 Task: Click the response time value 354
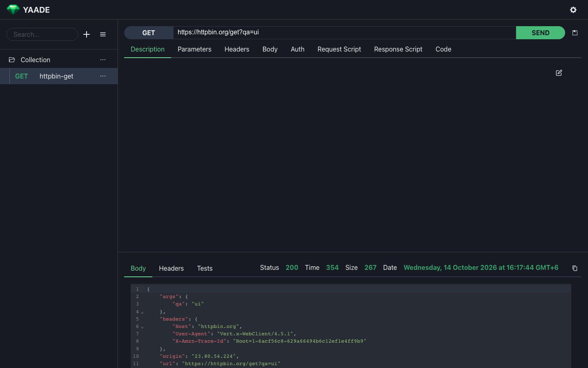coord(332,267)
